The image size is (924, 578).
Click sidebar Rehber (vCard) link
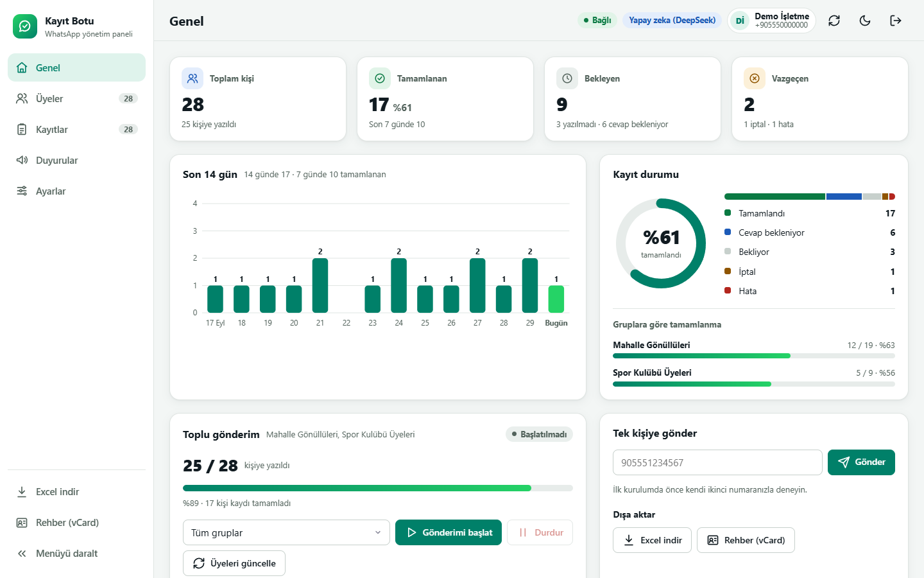point(76,522)
